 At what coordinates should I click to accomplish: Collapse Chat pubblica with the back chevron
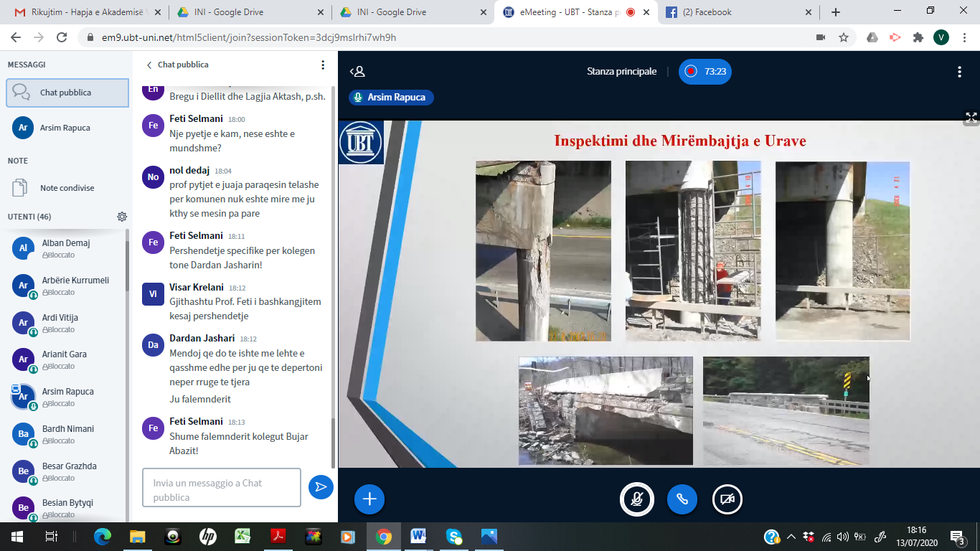coord(149,65)
